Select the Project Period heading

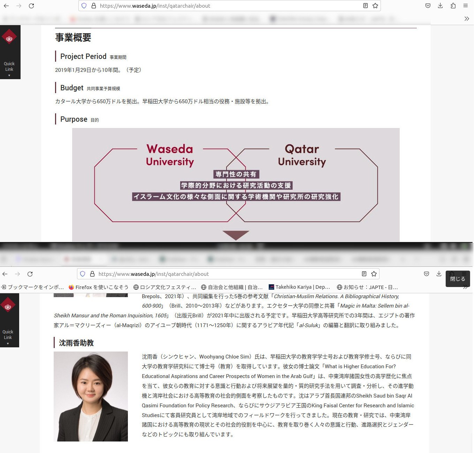[83, 56]
